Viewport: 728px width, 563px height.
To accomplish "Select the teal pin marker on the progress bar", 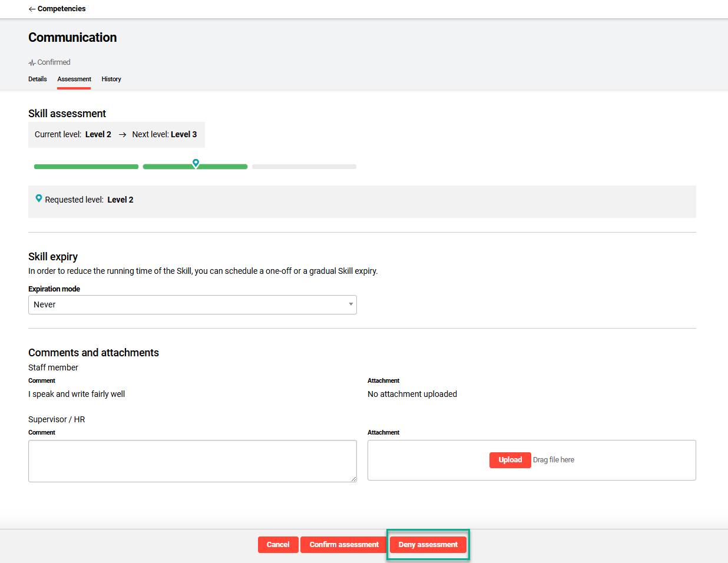I will coord(196,163).
